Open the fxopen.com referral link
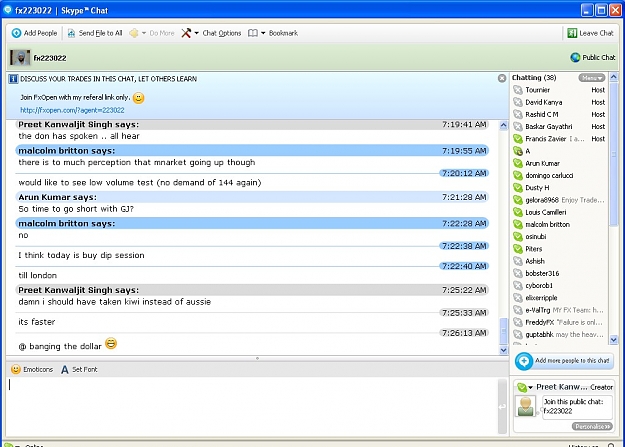Viewport: 625px width, 447px height. (x=72, y=110)
